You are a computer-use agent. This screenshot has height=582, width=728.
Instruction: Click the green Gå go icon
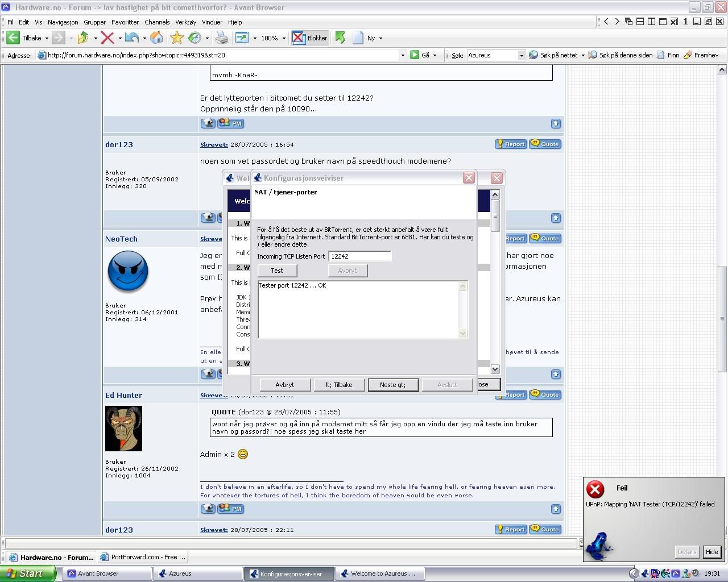(415, 55)
